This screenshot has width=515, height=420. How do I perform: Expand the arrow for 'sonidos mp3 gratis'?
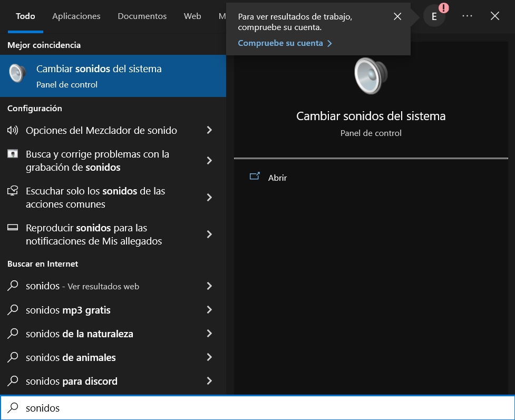point(209,309)
